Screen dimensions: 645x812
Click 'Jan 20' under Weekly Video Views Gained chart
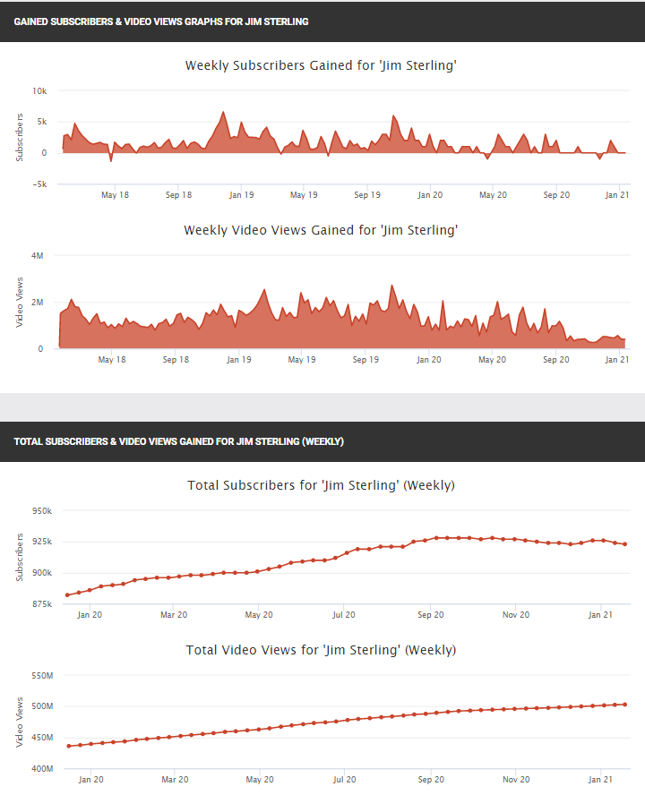pos(429,360)
